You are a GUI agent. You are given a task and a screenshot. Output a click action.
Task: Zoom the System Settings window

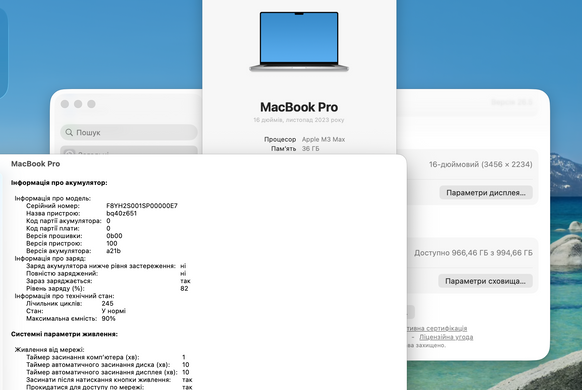(91, 104)
